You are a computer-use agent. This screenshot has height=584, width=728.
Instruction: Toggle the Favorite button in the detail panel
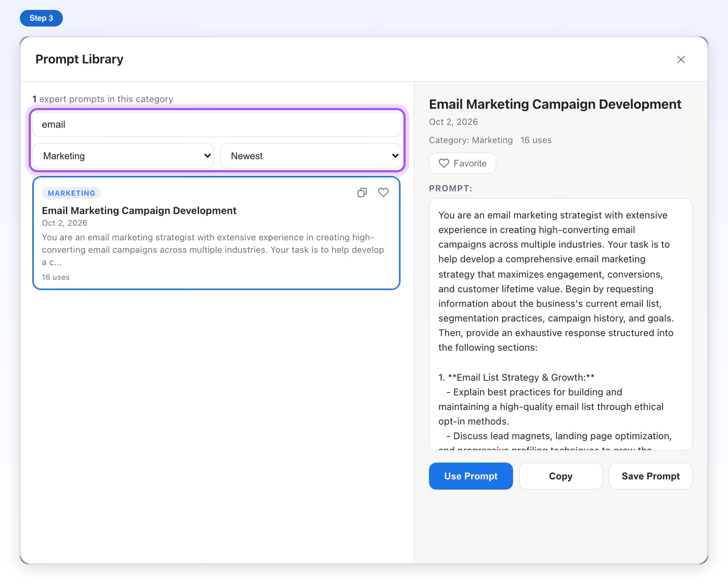click(462, 163)
